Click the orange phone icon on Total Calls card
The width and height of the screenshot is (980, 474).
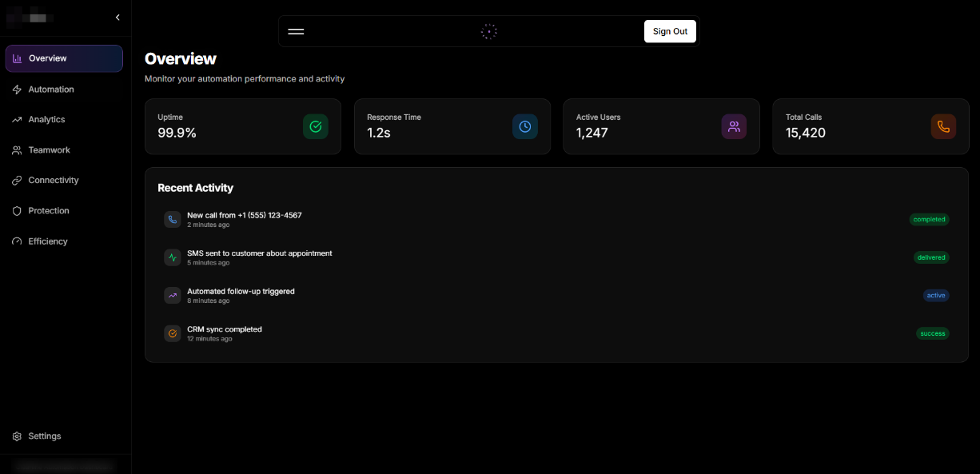(943, 126)
